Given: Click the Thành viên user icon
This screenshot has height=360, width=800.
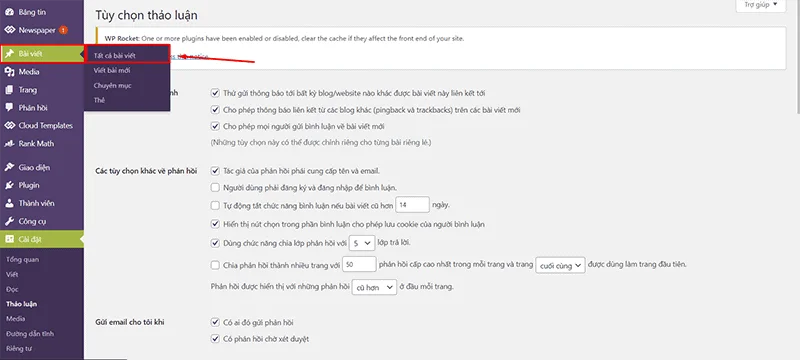Looking at the screenshot, I should (9, 203).
